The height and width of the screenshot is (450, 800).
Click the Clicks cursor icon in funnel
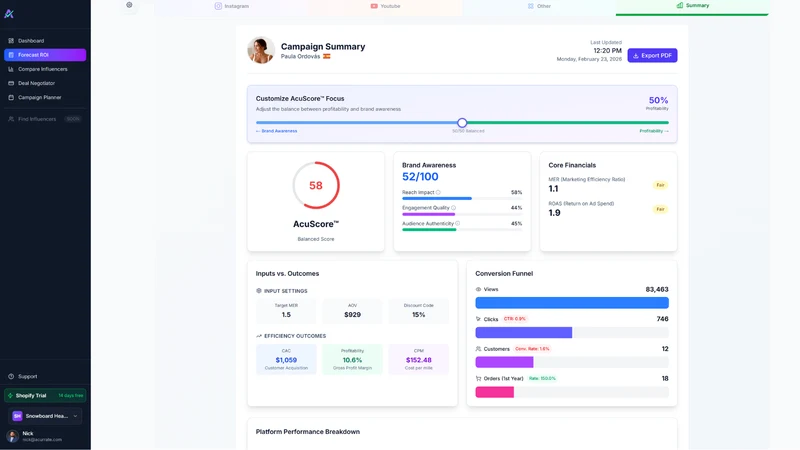point(478,319)
